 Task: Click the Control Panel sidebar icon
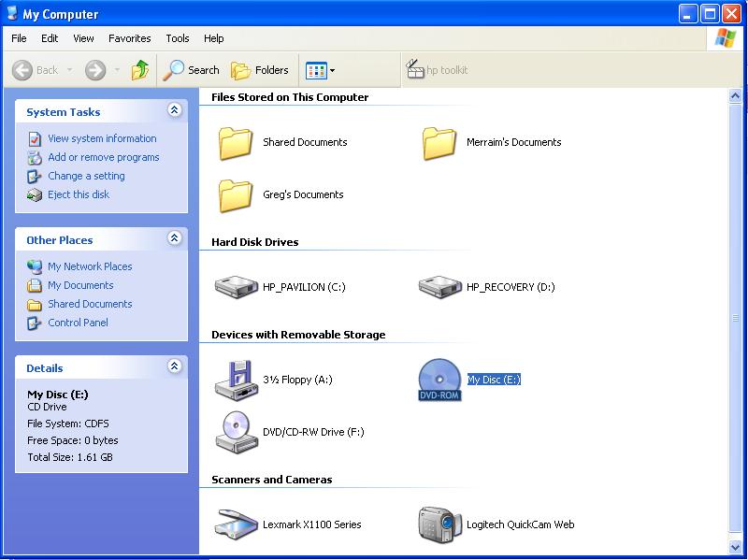click(x=35, y=323)
